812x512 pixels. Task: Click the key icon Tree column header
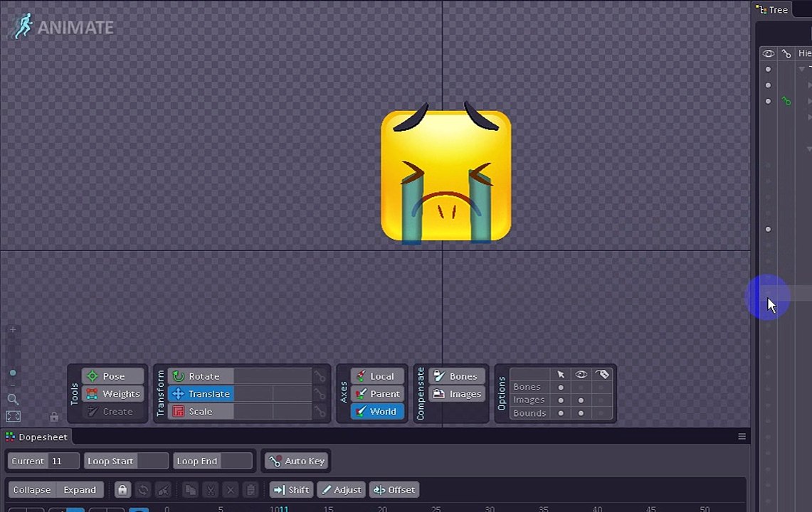pyautogui.click(x=786, y=53)
